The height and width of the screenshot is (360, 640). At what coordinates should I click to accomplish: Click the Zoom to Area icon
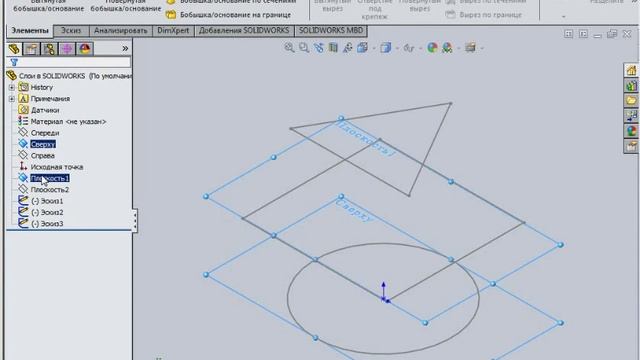[304, 48]
